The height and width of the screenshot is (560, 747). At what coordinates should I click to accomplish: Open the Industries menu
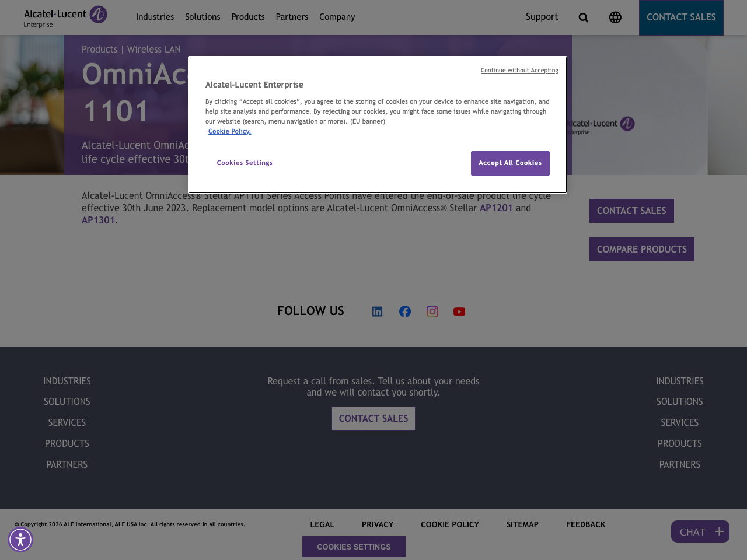[155, 16]
